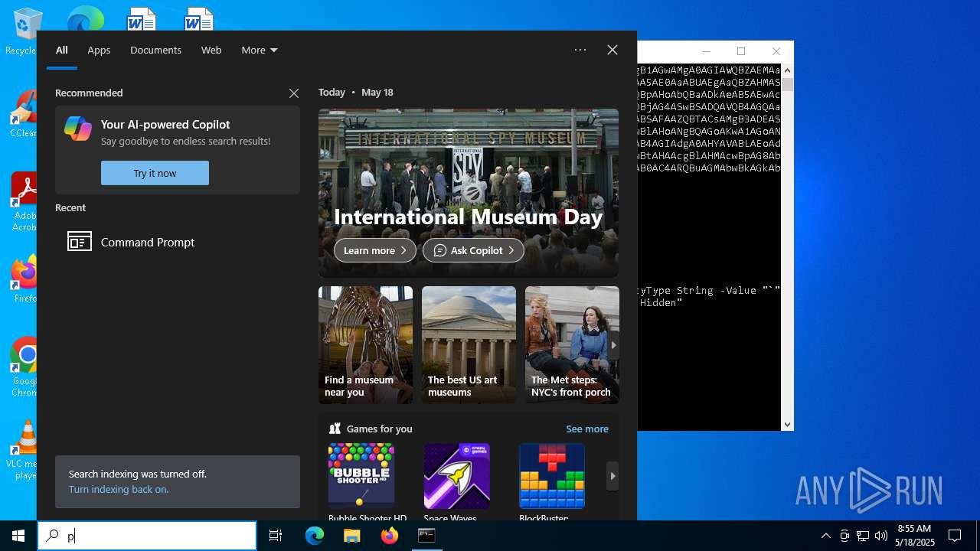980x551 pixels.
Task: Show hidden system tray icons
Action: point(825,536)
